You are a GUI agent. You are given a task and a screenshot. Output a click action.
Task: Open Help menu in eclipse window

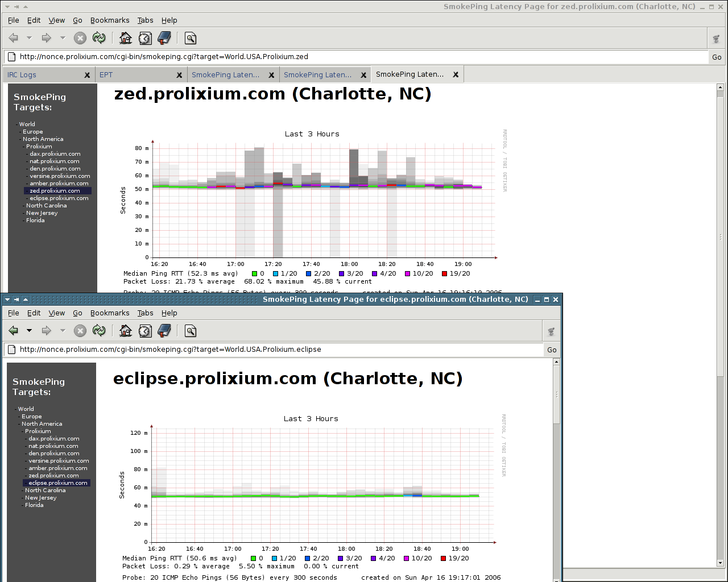169,313
